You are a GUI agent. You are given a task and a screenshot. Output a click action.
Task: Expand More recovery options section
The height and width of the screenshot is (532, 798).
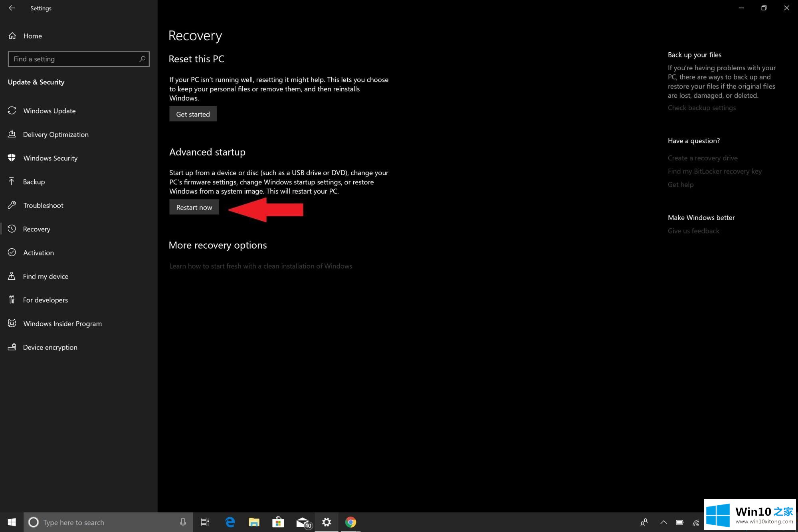click(x=217, y=245)
